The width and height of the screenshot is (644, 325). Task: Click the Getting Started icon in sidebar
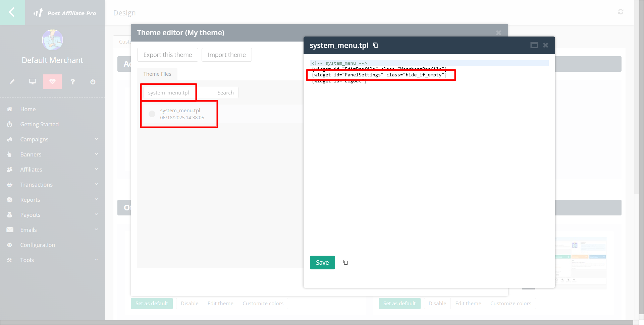[x=10, y=124]
